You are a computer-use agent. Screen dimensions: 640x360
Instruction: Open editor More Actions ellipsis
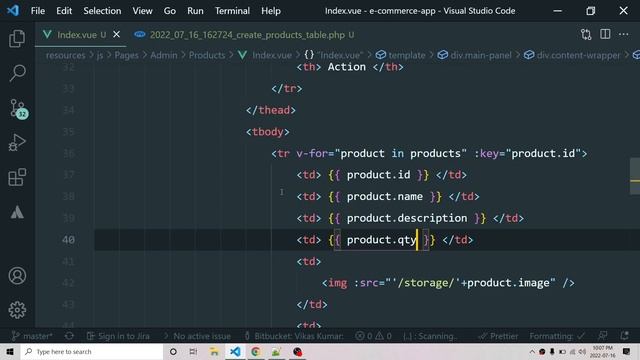tap(624, 34)
